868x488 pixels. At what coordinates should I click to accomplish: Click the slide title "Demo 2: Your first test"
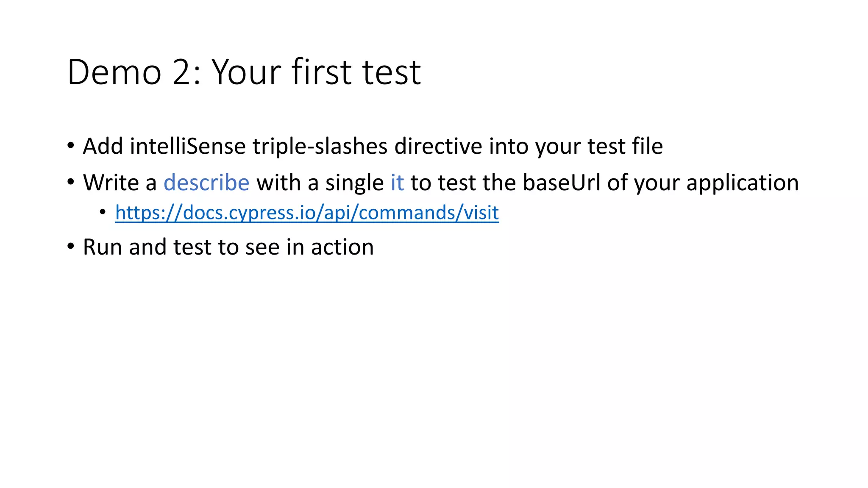(x=244, y=72)
